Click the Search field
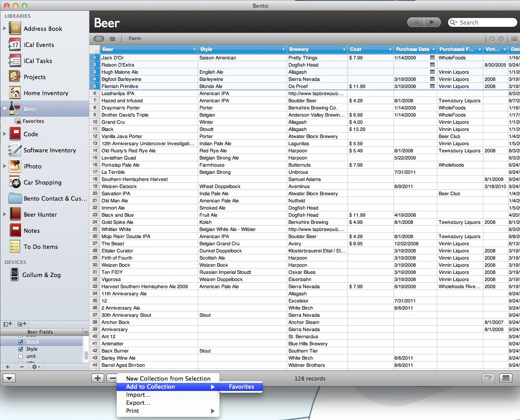 [482, 22]
